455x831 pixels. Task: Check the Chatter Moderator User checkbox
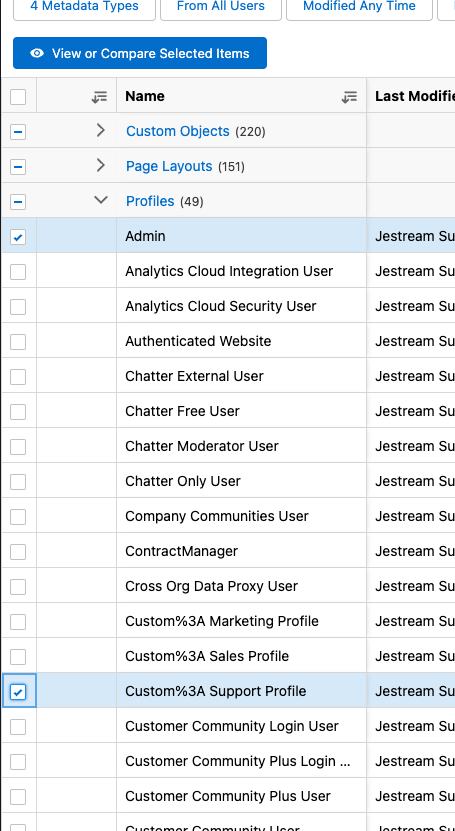[x=18, y=447]
